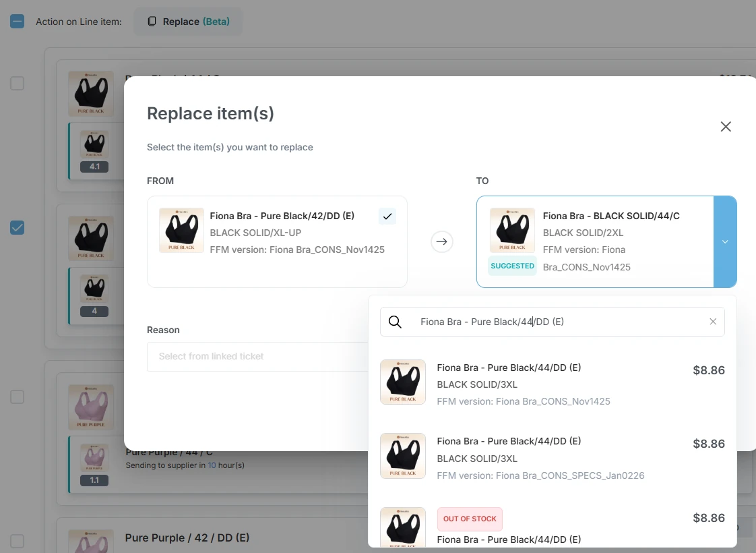756x553 pixels.
Task: Close the Replace item(s) dialog
Action: click(726, 126)
